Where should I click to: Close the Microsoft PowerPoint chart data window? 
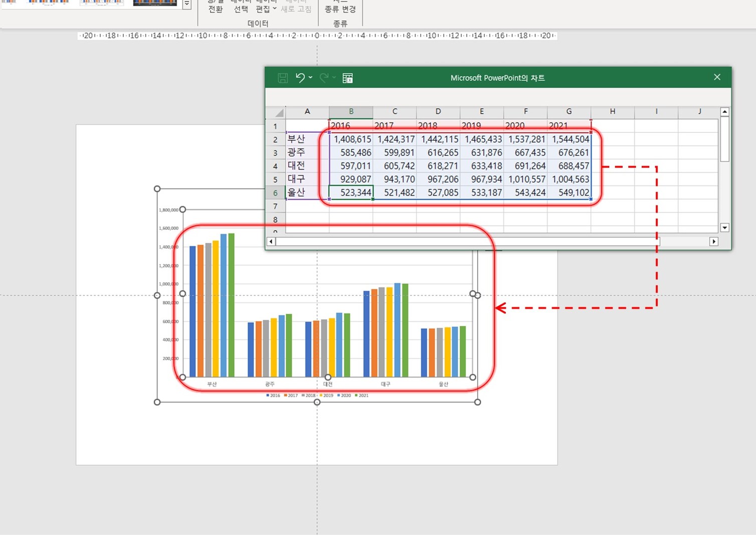(717, 77)
